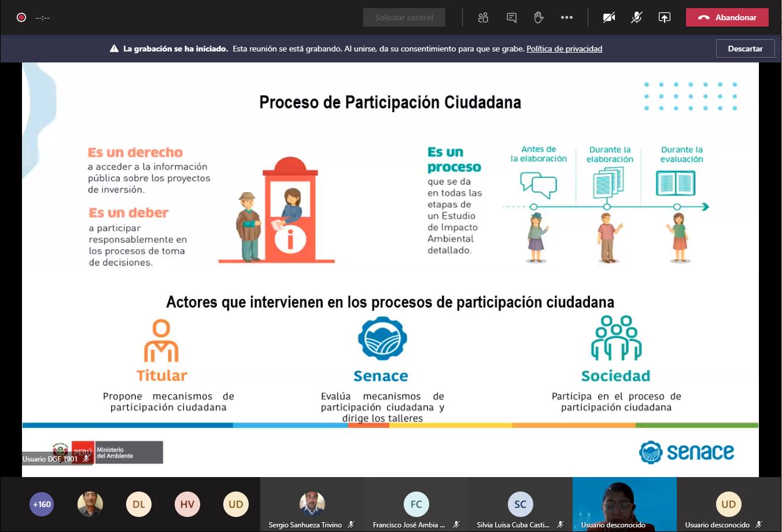Toggle the camera on
This screenshot has width=782, height=532.
point(608,17)
